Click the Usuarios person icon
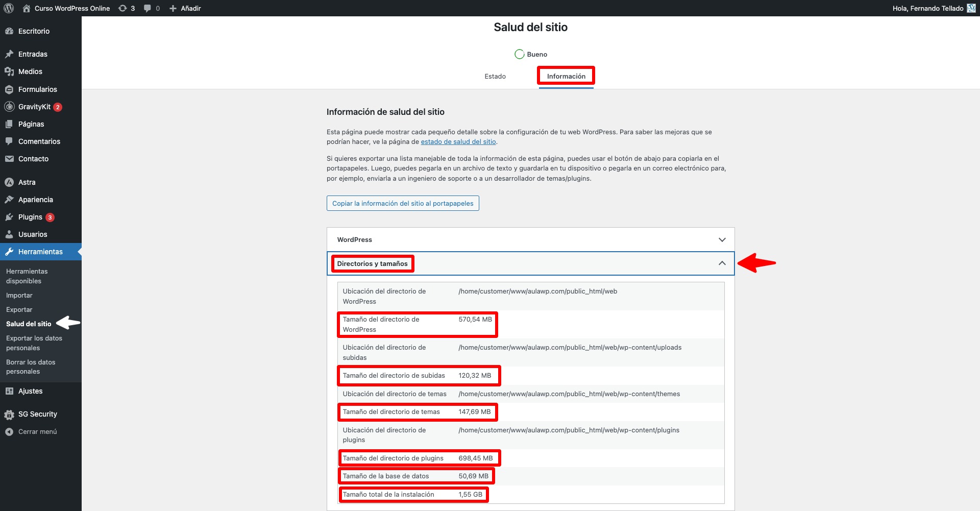The width and height of the screenshot is (980, 511). coord(9,234)
